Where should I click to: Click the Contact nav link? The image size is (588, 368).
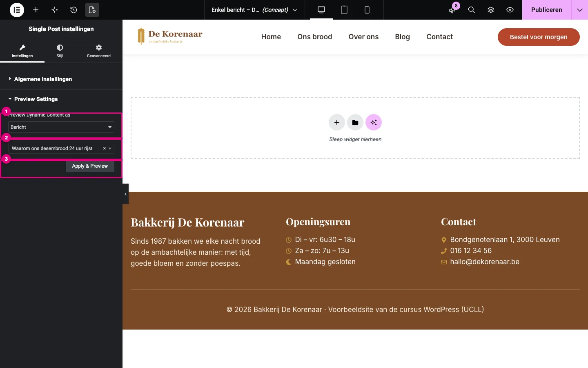440,37
